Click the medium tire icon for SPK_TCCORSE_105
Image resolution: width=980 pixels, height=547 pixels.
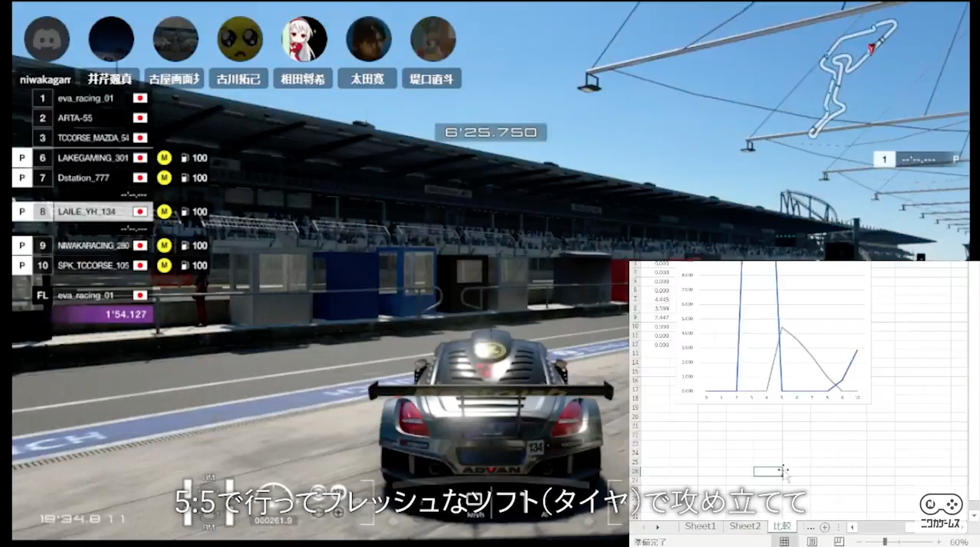tap(164, 265)
